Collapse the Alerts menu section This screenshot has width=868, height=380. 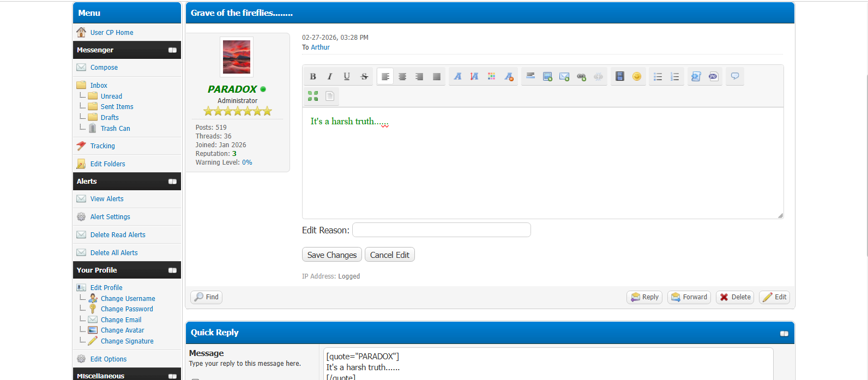tap(172, 182)
